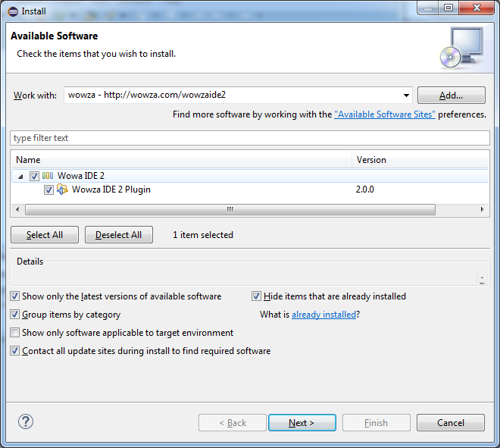Click the Next button

tap(301, 423)
